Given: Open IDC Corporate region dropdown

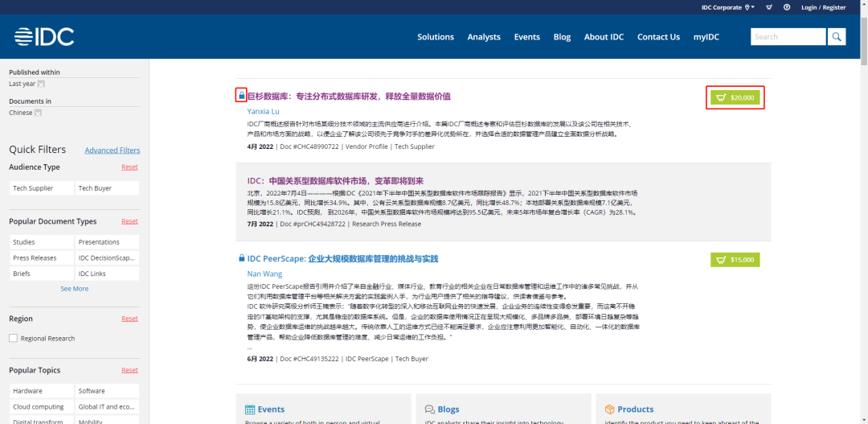Looking at the screenshot, I should pos(728,7).
